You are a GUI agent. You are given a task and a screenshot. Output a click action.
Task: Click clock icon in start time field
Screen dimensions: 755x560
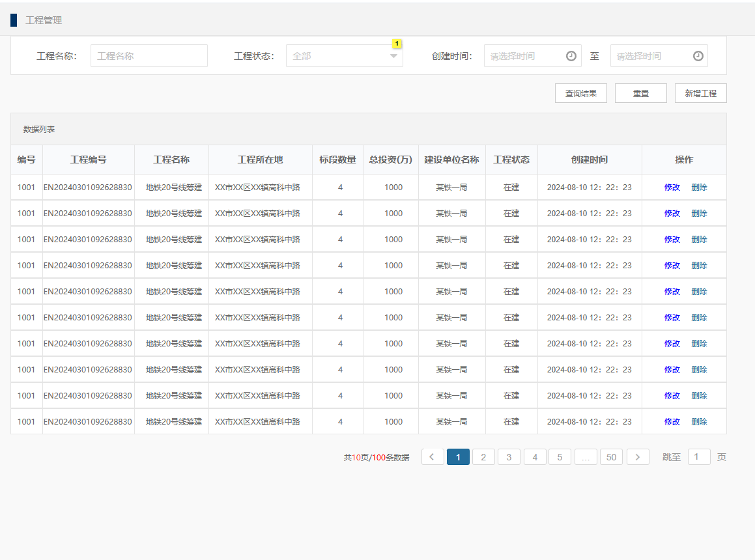571,56
